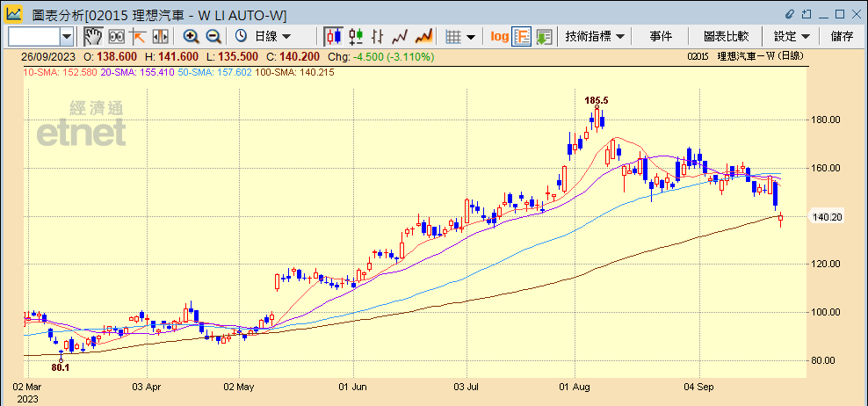Click the 儲存 save button
868x406 pixels.
[842, 36]
